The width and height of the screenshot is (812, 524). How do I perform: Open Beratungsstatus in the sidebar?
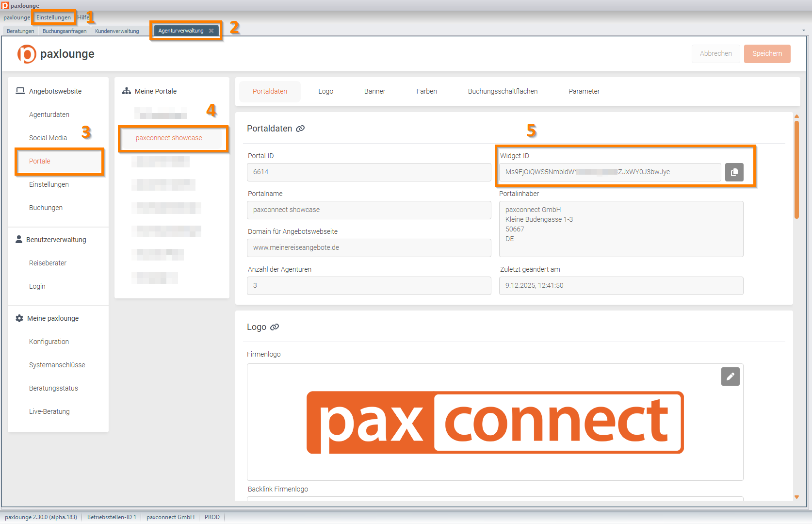coord(53,388)
